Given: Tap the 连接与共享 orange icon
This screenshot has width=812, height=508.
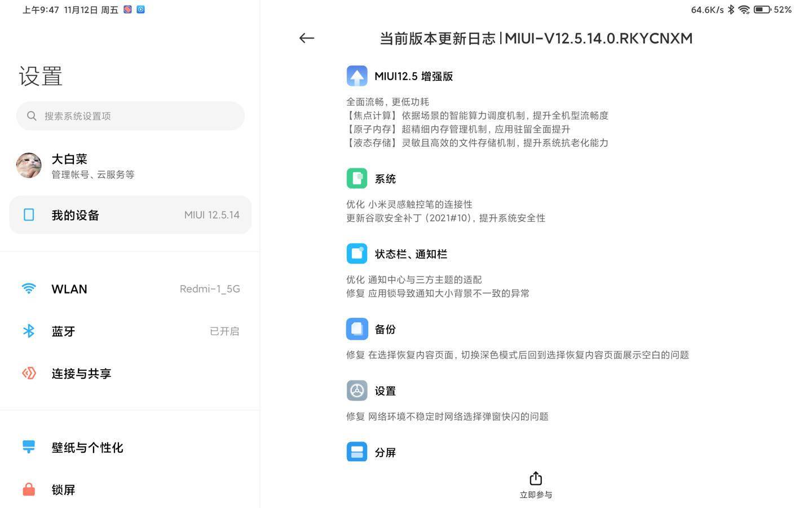Looking at the screenshot, I should point(29,373).
